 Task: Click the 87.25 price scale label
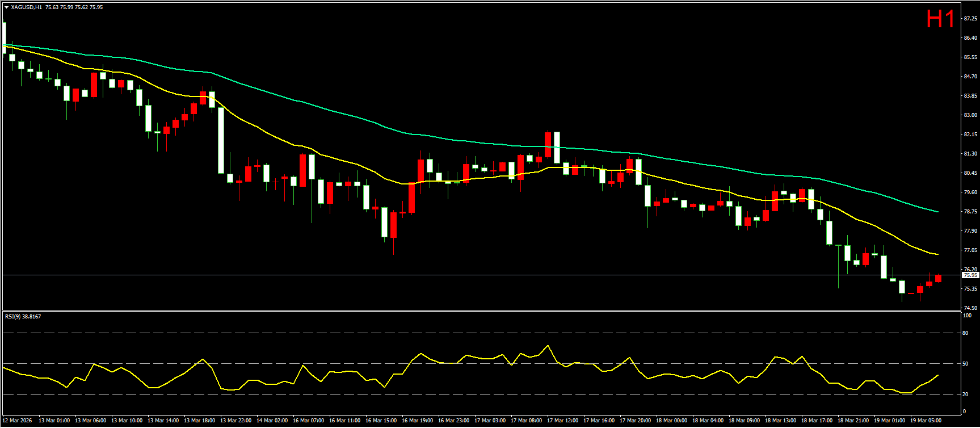970,19
